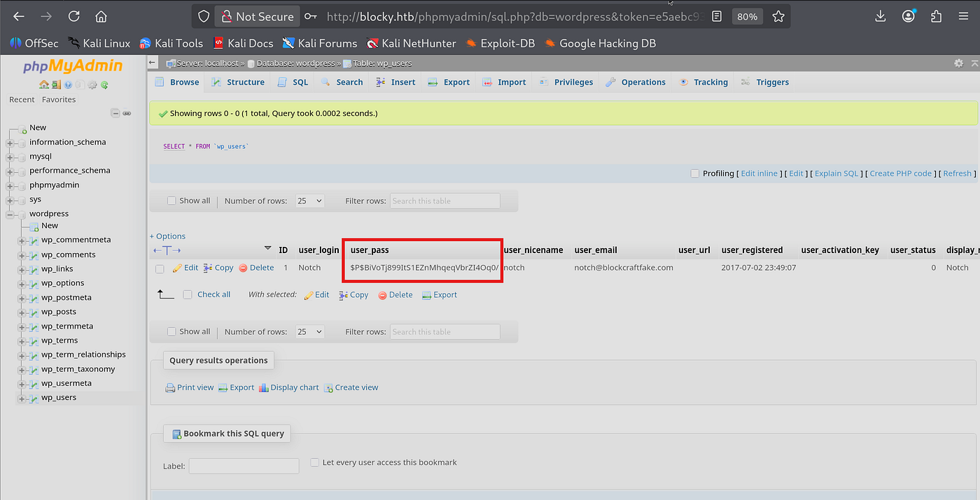Click red Delete icon for Notch row
This screenshot has width=980, height=500.
[x=243, y=268]
